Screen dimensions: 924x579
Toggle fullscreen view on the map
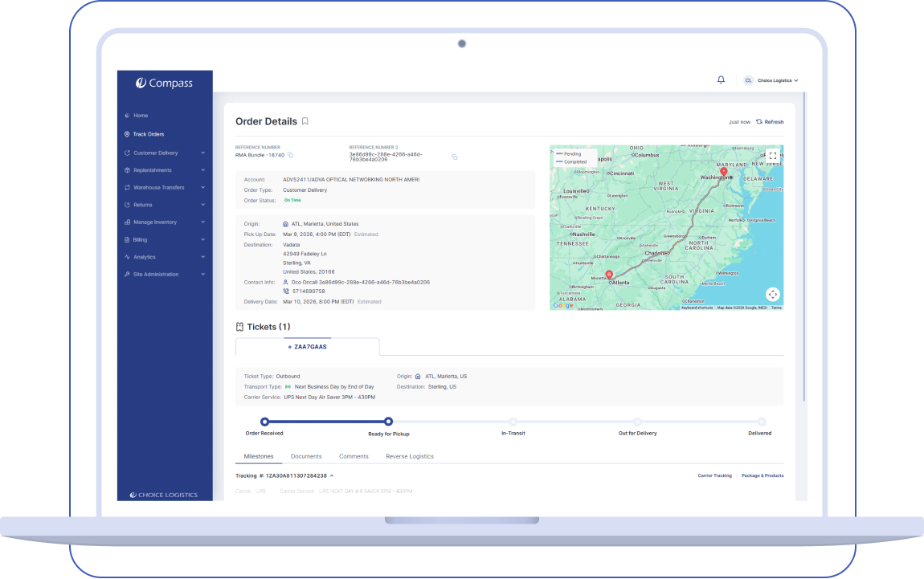coord(771,156)
